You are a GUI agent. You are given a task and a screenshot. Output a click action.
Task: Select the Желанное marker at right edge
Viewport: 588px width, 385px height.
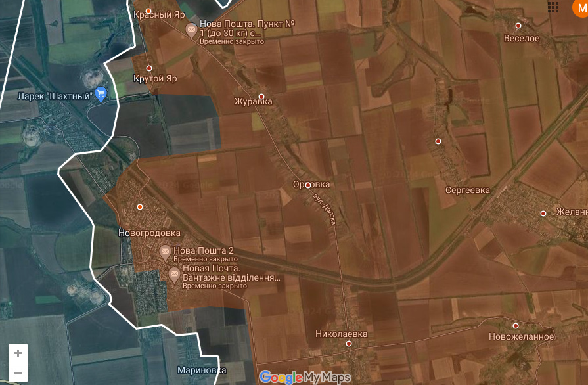[x=543, y=213]
